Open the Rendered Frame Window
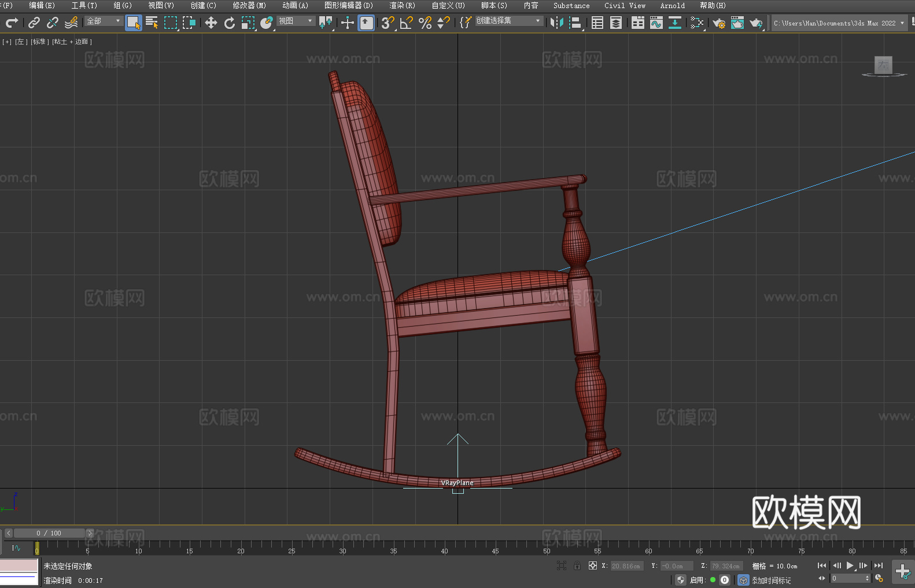915x588 pixels. click(737, 23)
